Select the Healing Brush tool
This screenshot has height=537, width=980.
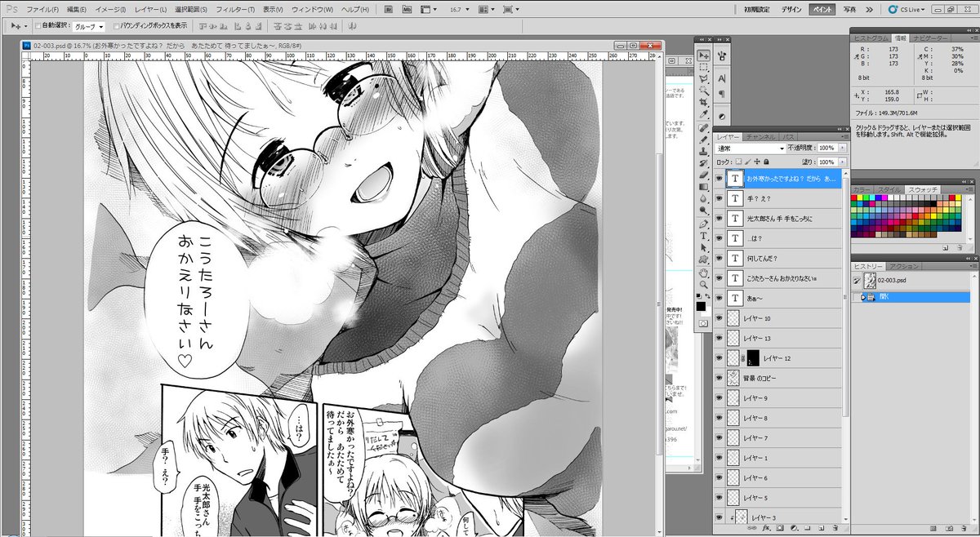[x=704, y=128]
